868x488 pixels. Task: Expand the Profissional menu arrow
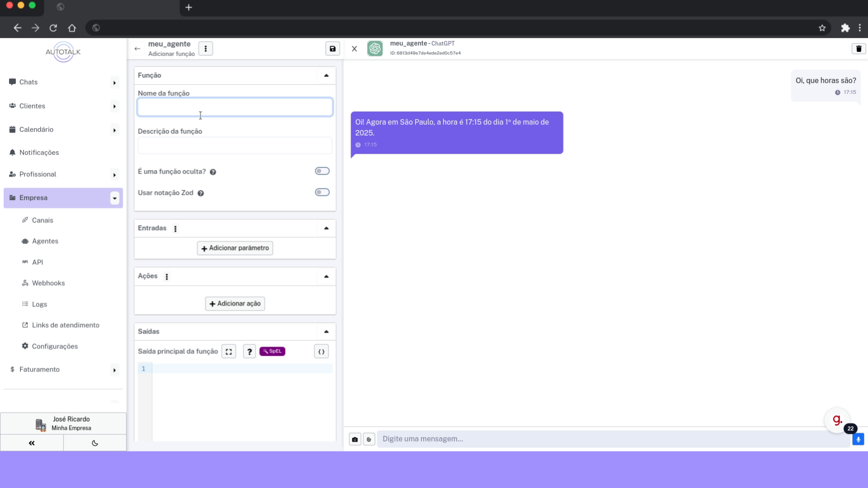(114, 175)
